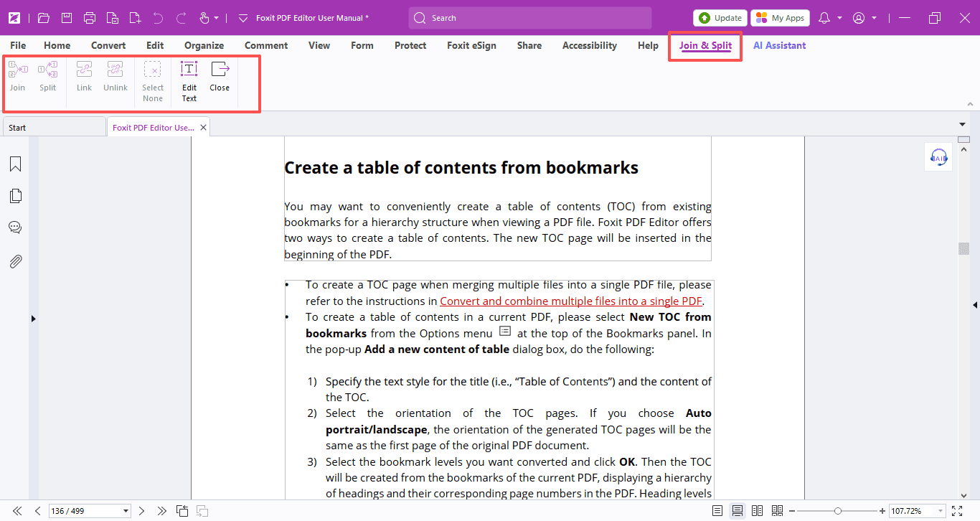Click the Join text boxes tool
Viewport: 980px width, 521px height.
pos(17,77)
